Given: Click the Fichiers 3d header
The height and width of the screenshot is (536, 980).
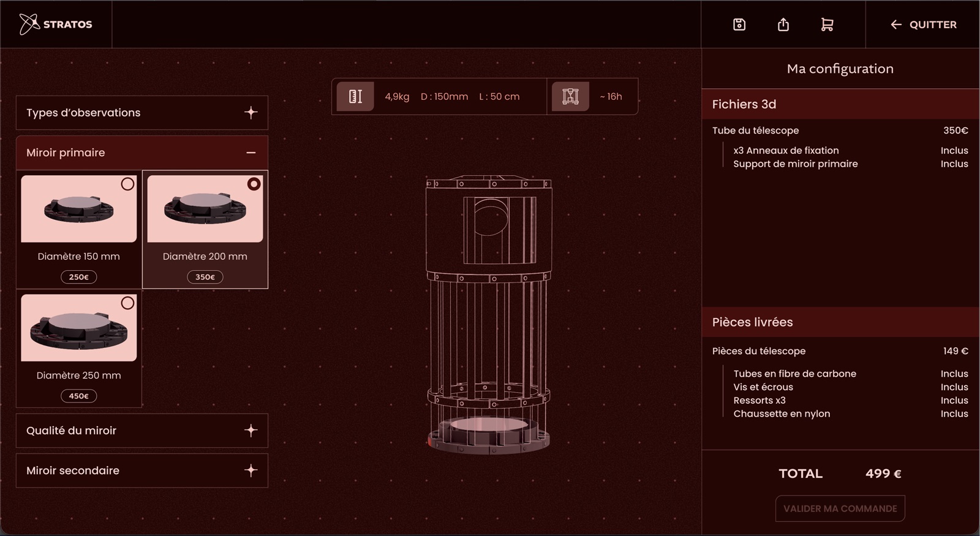Looking at the screenshot, I should click(x=840, y=104).
